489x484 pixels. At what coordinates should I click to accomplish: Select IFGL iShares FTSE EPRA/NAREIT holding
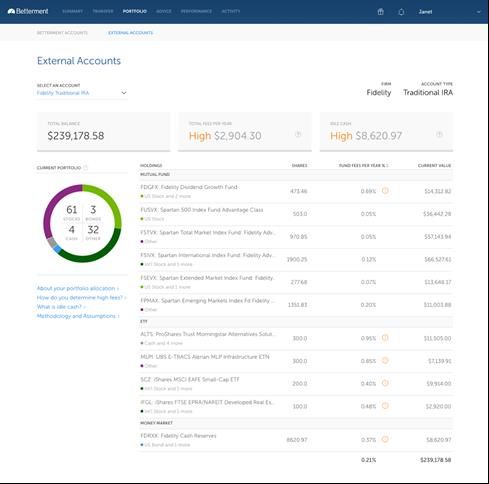(295, 406)
